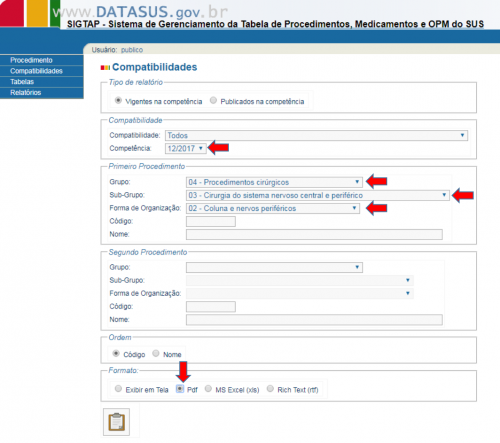Screen dimensions: 500x443
Task: Click the Compatibilidades heading color icon
Action: pyautogui.click(x=105, y=68)
